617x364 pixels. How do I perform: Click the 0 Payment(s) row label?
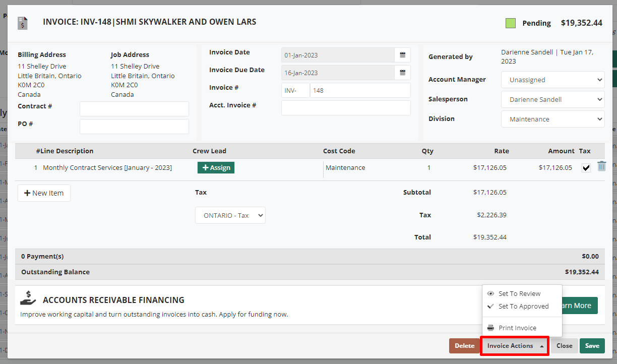click(42, 256)
